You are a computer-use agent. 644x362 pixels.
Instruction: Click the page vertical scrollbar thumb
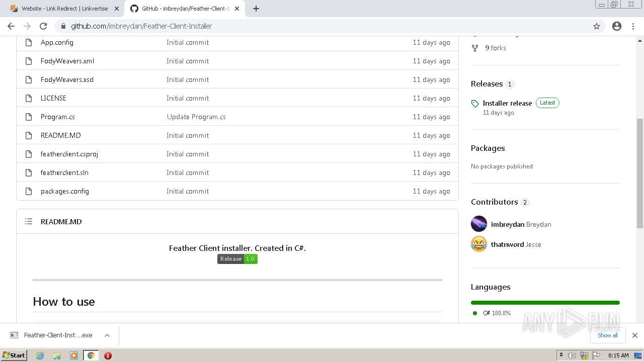click(x=640, y=173)
